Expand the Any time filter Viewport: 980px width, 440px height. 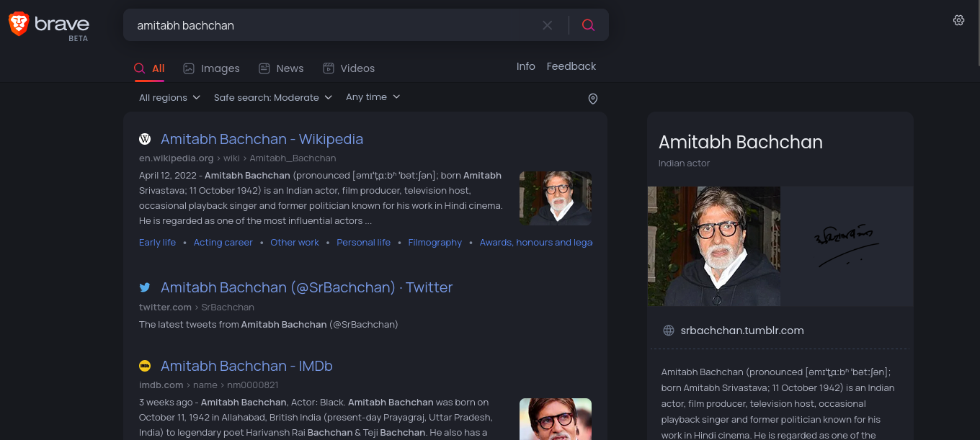pyautogui.click(x=373, y=97)
